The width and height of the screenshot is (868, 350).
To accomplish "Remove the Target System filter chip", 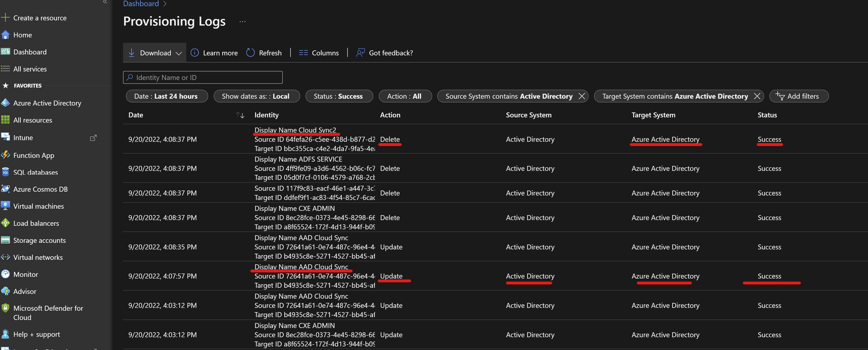I will pyautogui.click(x=757, y=96).
